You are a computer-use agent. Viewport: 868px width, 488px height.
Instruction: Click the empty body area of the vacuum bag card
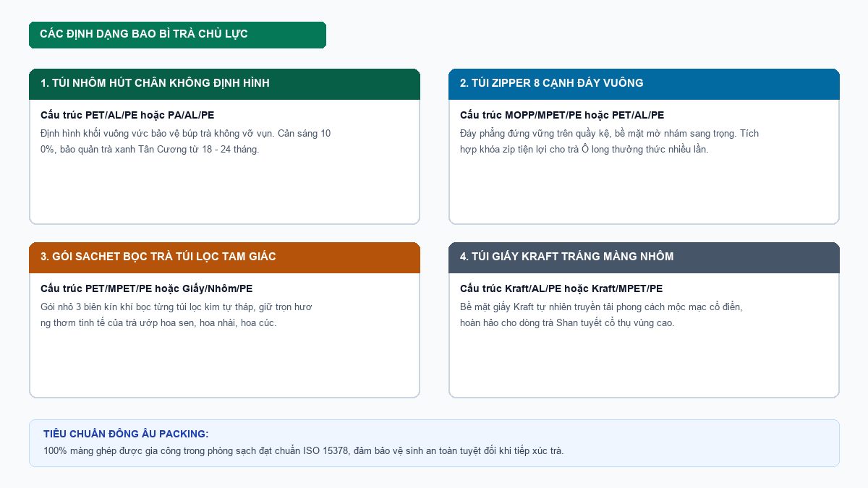pyautogui.click(x=224, y=189)
